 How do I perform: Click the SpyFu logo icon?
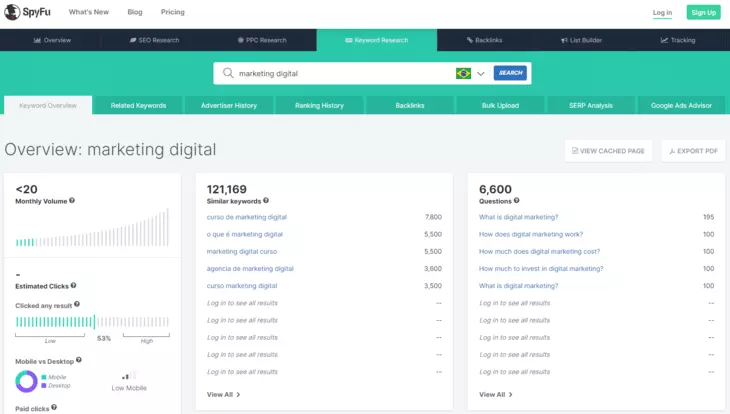coord(14,12)
